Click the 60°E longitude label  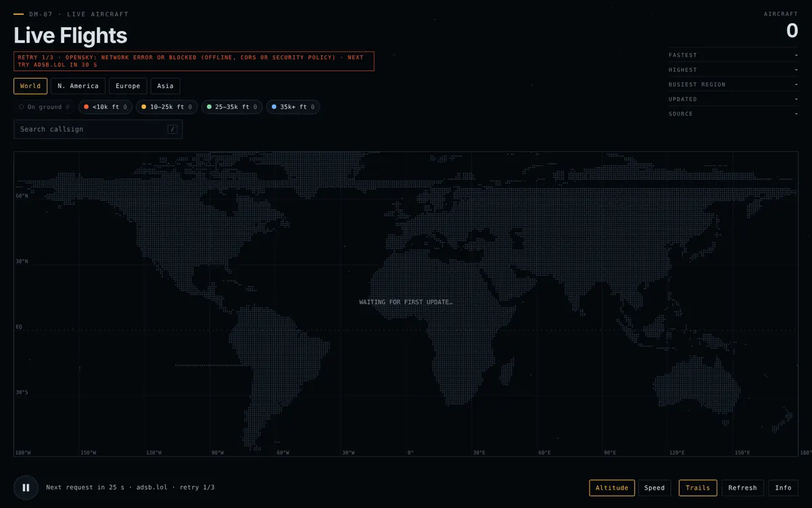[x=545, y=452]
